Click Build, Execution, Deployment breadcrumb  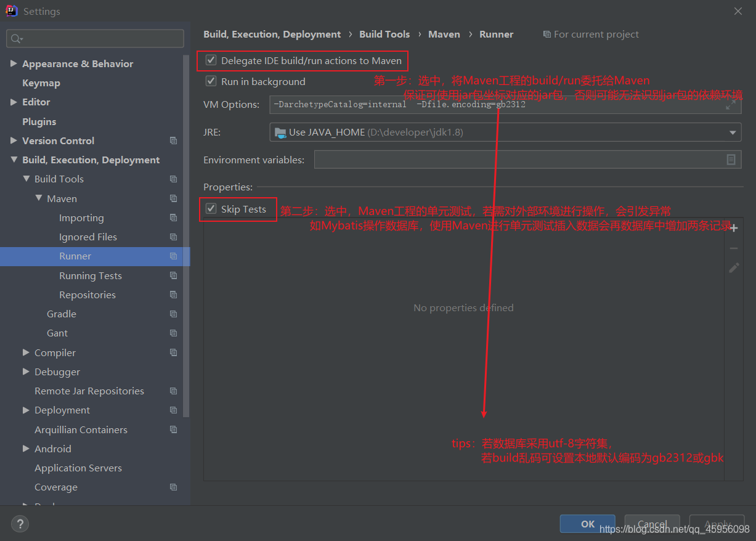coord(272,35)
